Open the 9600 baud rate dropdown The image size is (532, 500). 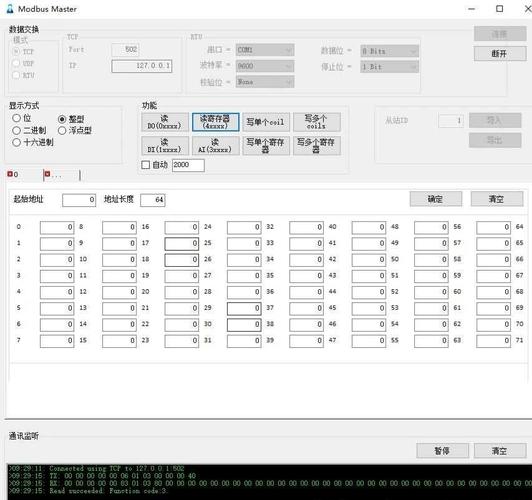click(265, 66)
